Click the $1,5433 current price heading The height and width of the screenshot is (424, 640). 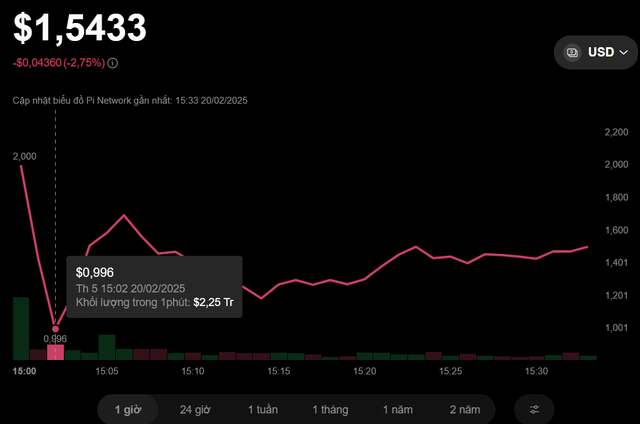(79, 27)
